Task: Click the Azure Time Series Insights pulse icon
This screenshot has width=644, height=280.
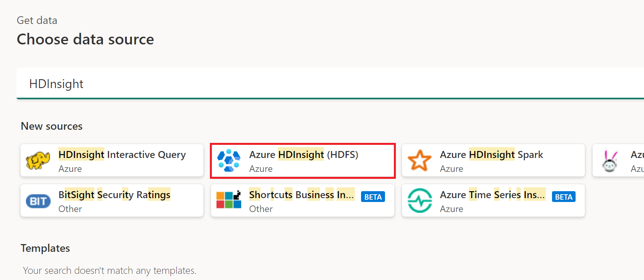Action: (x=419, y=200)
